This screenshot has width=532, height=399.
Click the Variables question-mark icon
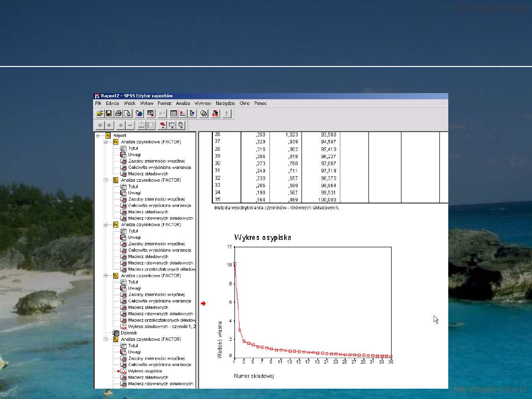point(192,113)
